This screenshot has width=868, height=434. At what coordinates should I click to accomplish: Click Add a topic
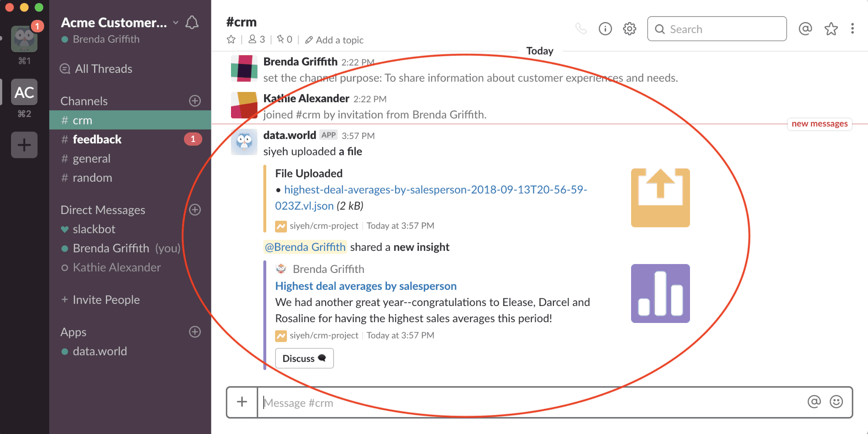(334, 40)
